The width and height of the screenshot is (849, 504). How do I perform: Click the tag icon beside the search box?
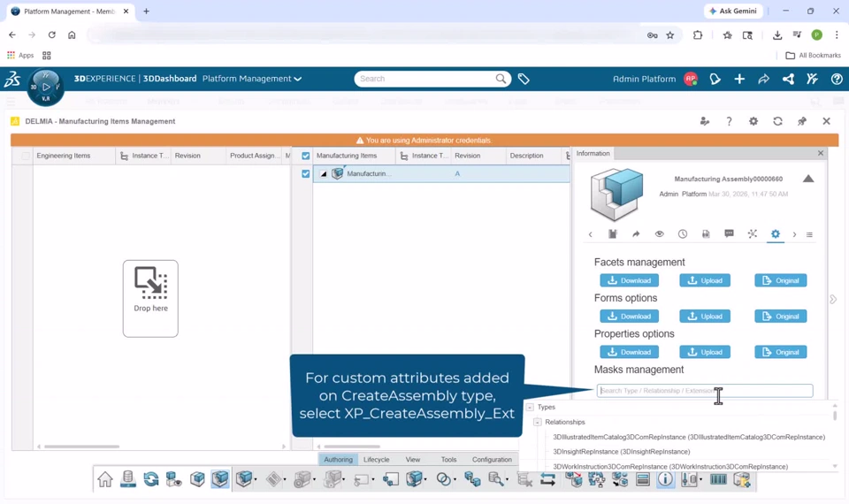pyautogui.click(x=523, y=79)
